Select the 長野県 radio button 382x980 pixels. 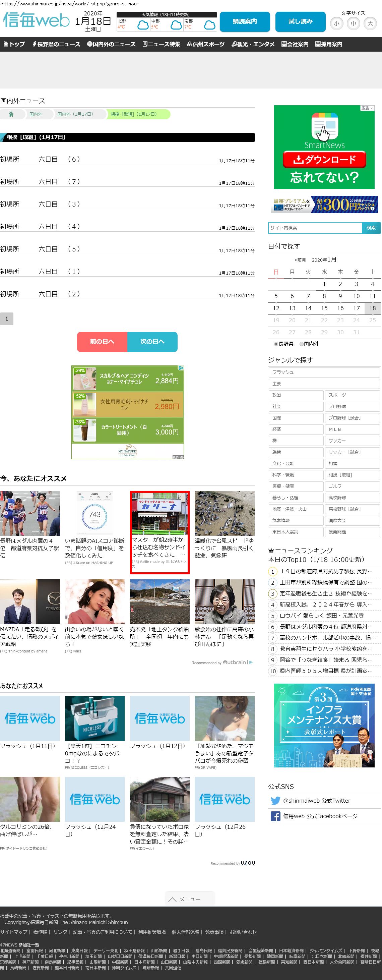point(276,344)
